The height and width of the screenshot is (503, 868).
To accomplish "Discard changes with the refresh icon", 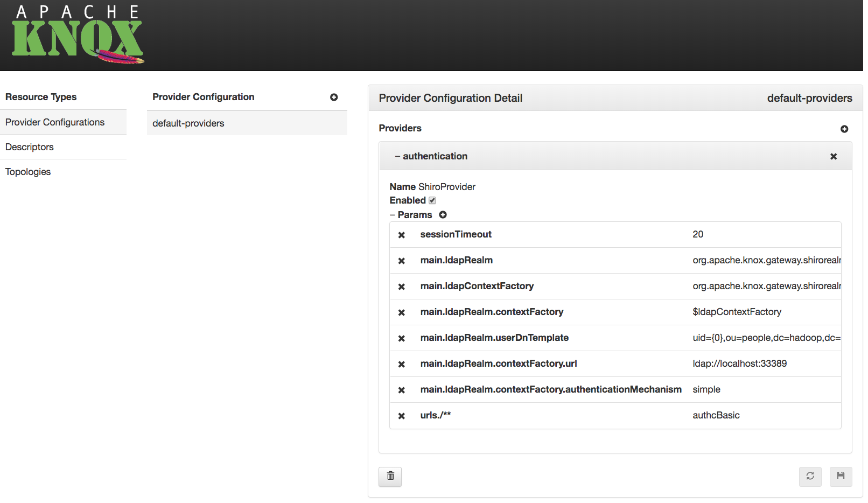I will [810, 477].
